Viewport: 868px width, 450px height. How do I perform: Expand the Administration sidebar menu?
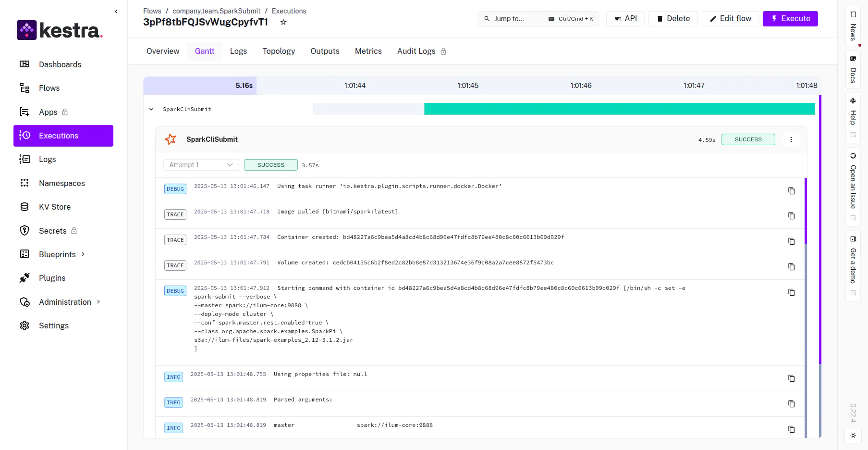point(65,302)
